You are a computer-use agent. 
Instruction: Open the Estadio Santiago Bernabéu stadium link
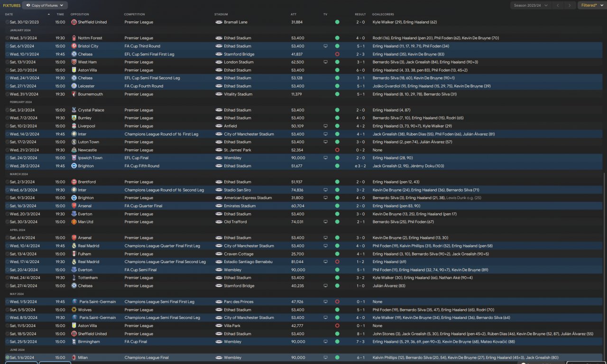click(x=248, y=262)
